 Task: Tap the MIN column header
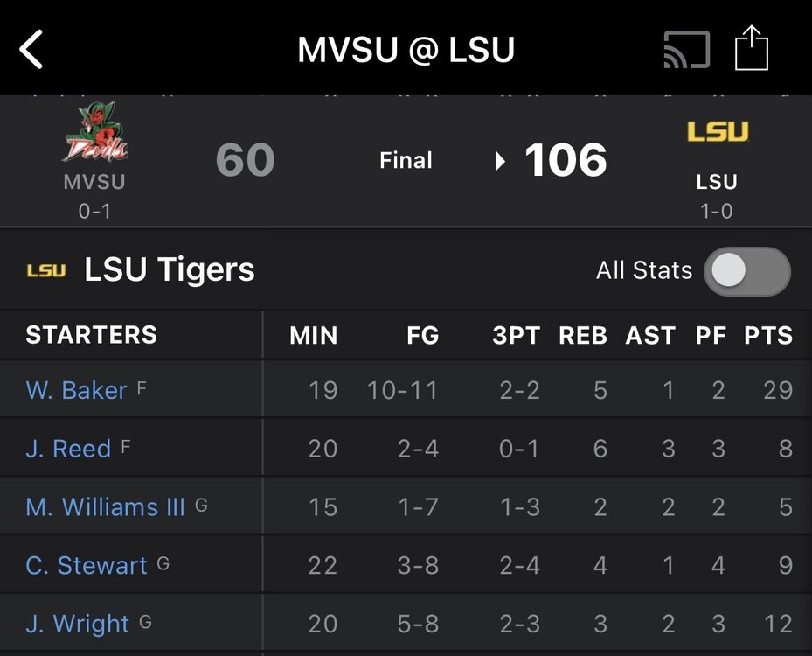coord(313,336)
